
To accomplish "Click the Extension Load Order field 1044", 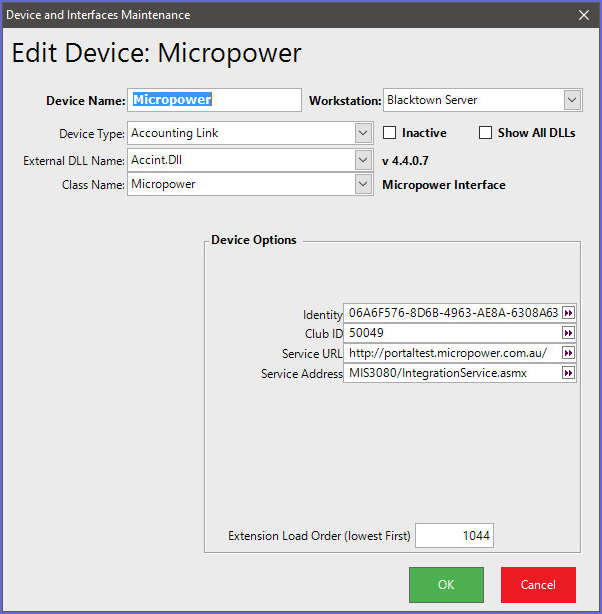I will pyautogui.click(x=454, y=535).
